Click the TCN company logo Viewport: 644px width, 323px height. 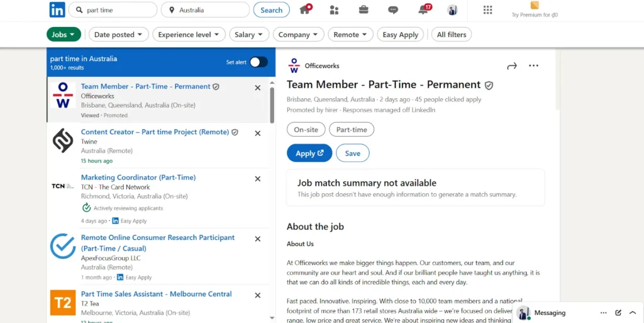pyautogui.click(x=63, y=186)
